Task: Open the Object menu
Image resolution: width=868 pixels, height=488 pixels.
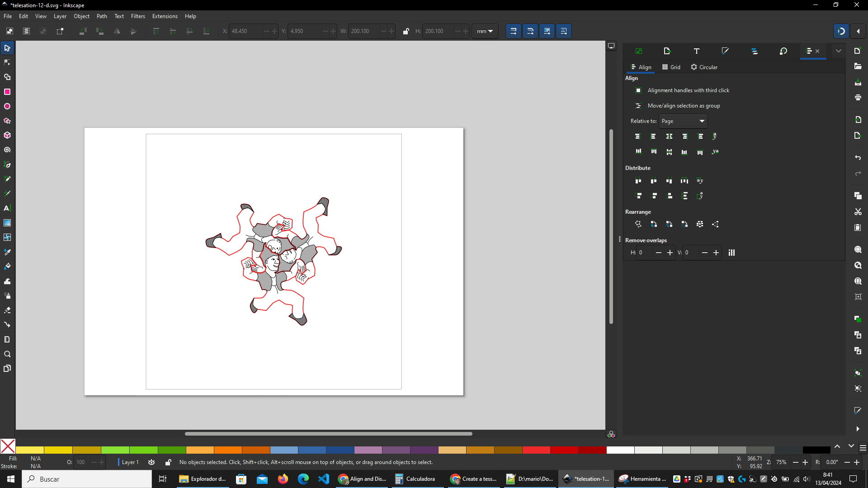Action: coord(81,16)
